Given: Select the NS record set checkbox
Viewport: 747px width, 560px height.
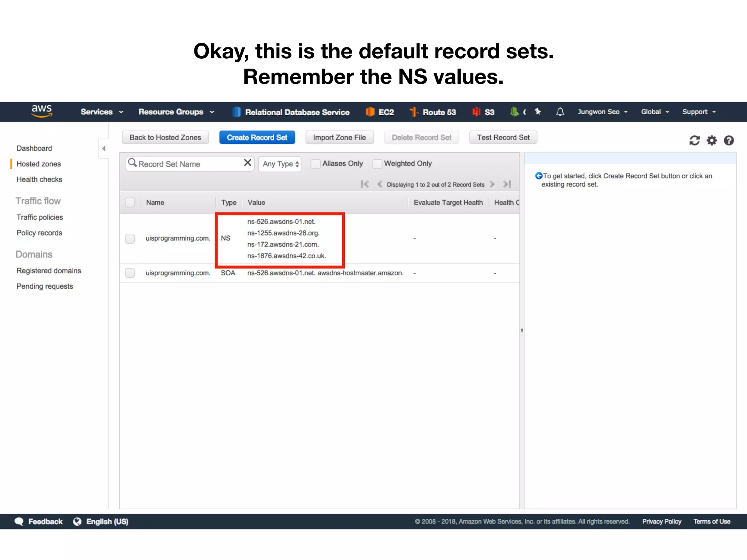Looking at the screenshot, I should click(130, 238).
